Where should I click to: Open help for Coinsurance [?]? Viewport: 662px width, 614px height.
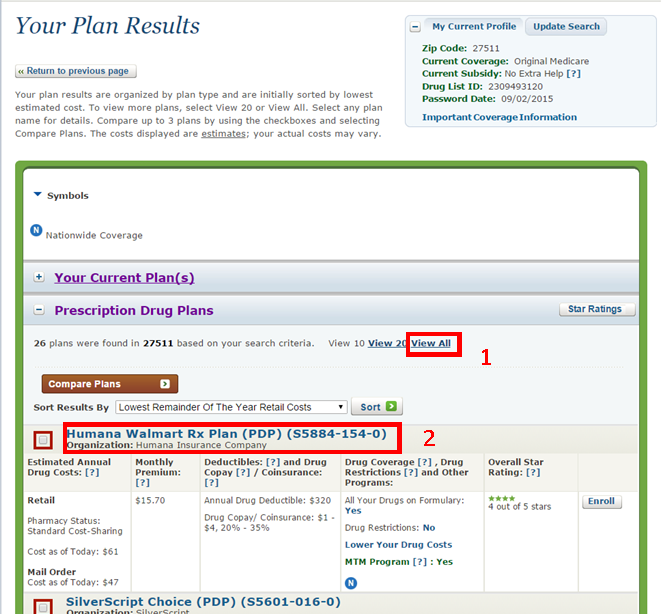click(x=212, y=483)
